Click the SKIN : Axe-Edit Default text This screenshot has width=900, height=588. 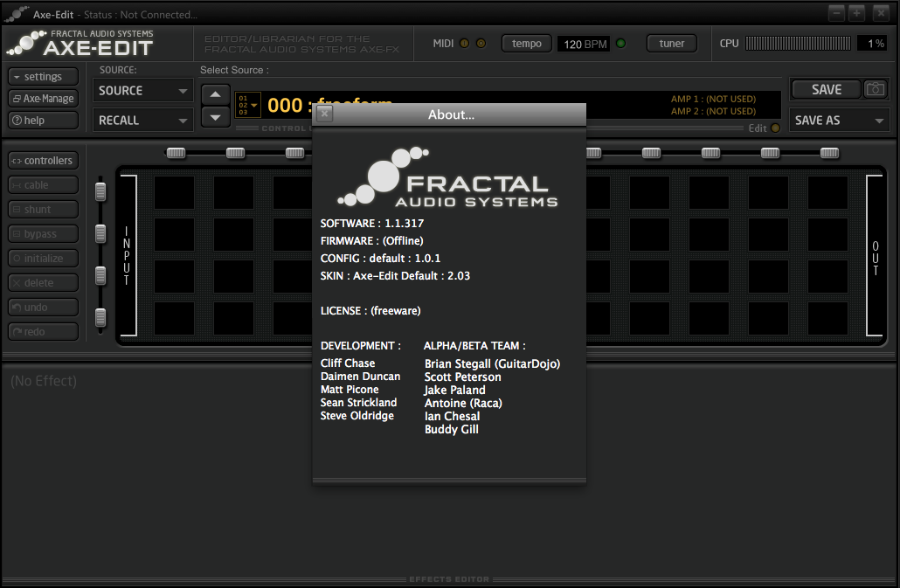pos(395,276)
